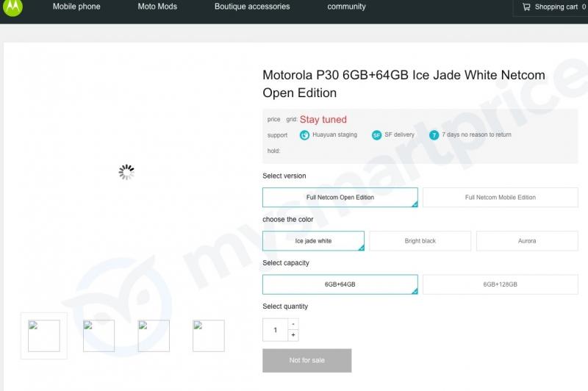Decrease quantity with the minus button
This screenshot has width=588, height=391.
(293, 324)
